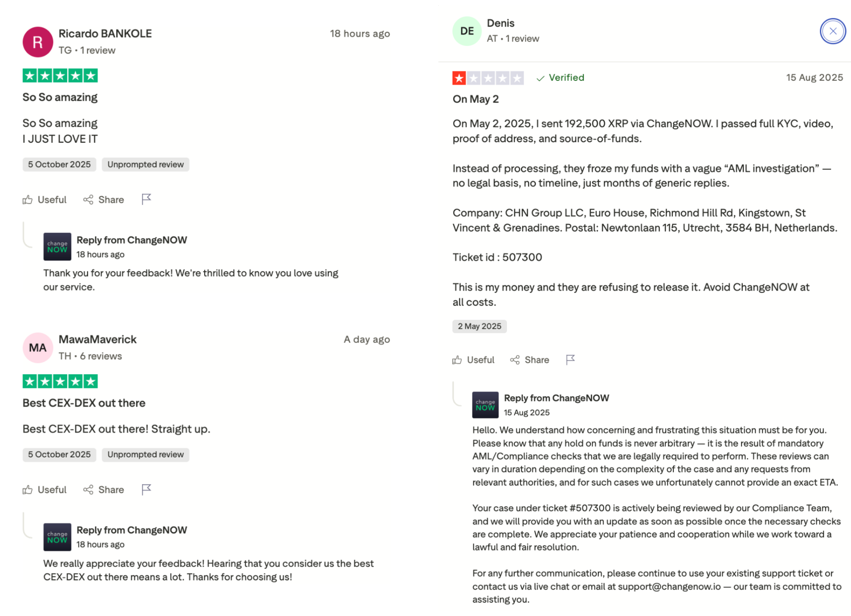
Task: Flag MawaMaverick's review
Action: [x=146, y=489]
